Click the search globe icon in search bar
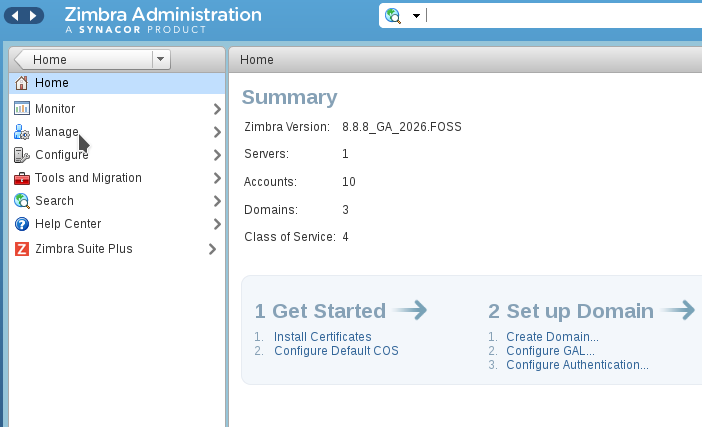 coord(393,16)
